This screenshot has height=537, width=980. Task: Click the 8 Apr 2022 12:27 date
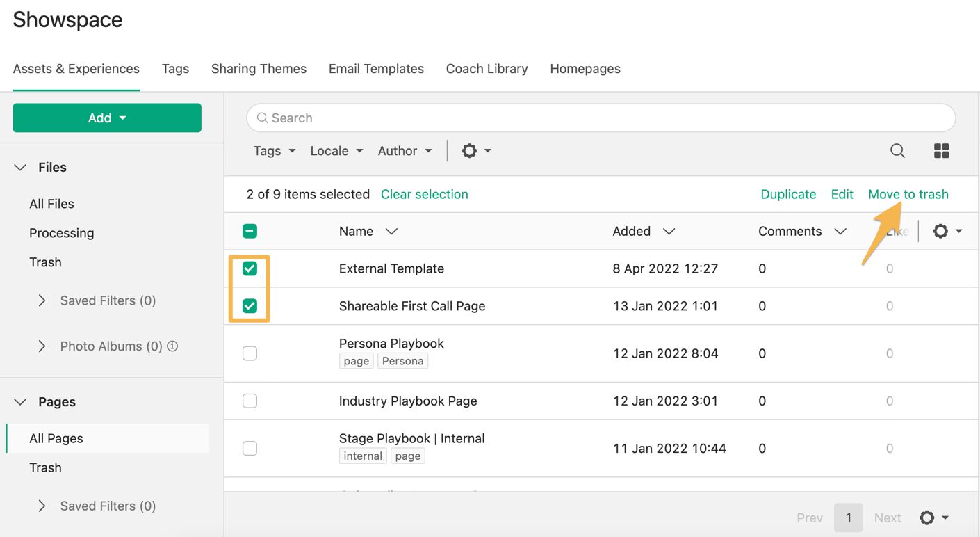click(x=665, y=268)
